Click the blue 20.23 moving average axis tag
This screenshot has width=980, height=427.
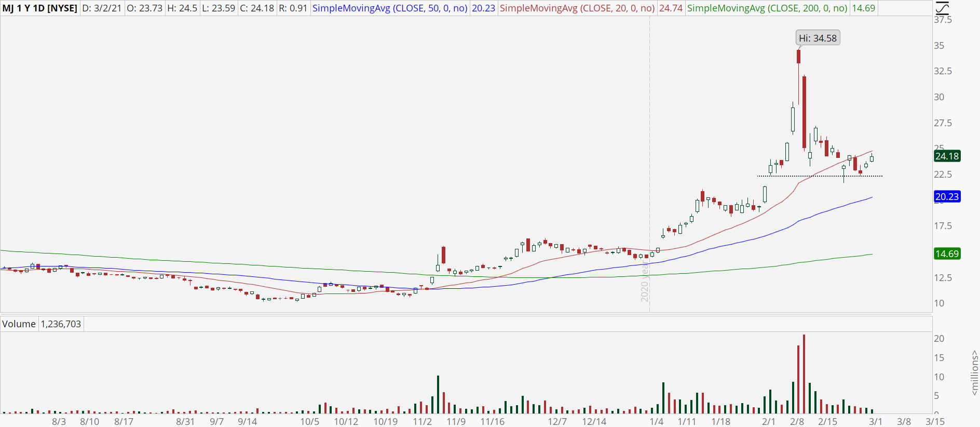coord(947,197)
